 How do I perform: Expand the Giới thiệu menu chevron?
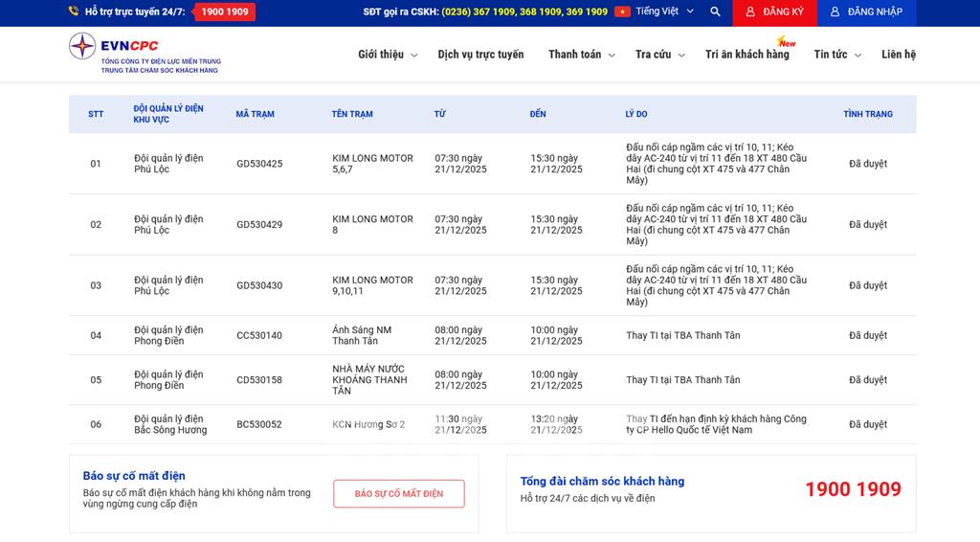tap(414, 56)
